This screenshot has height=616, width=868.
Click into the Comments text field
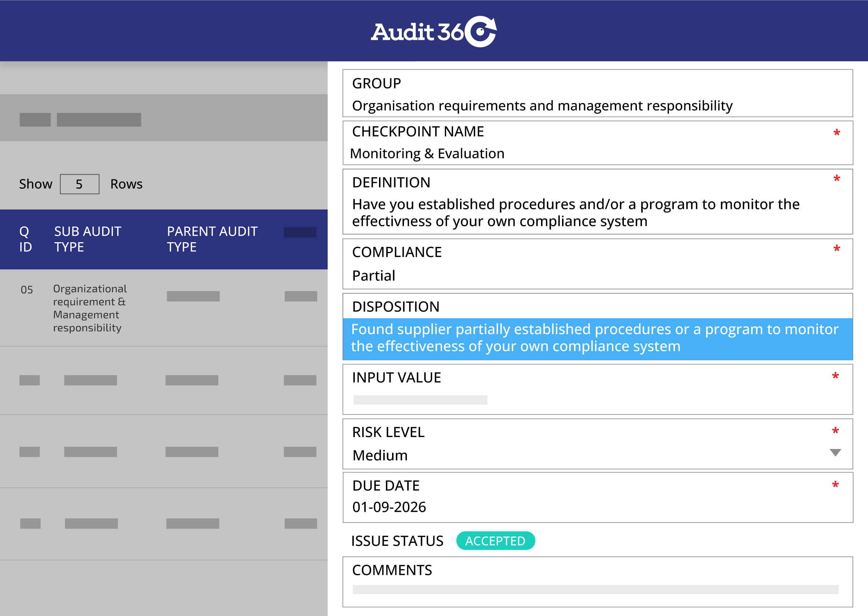[597, 582]
